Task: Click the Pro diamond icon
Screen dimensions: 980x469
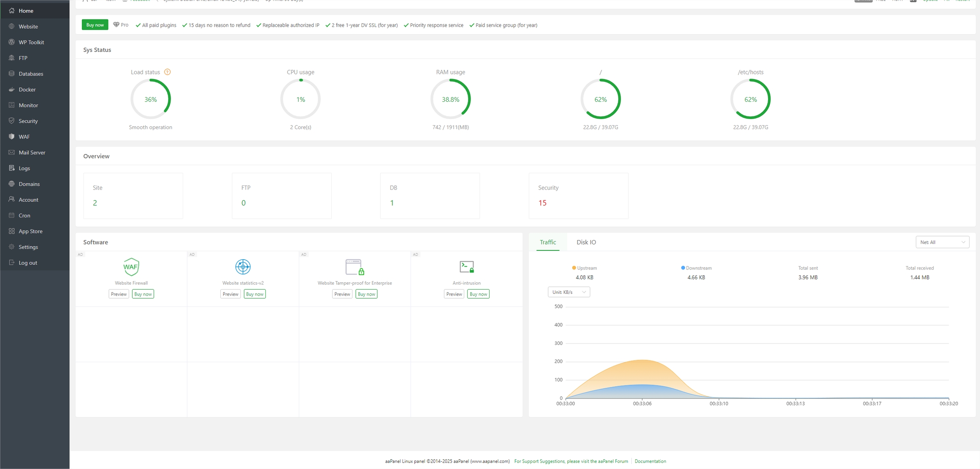Action: click(x=116, y=24)
